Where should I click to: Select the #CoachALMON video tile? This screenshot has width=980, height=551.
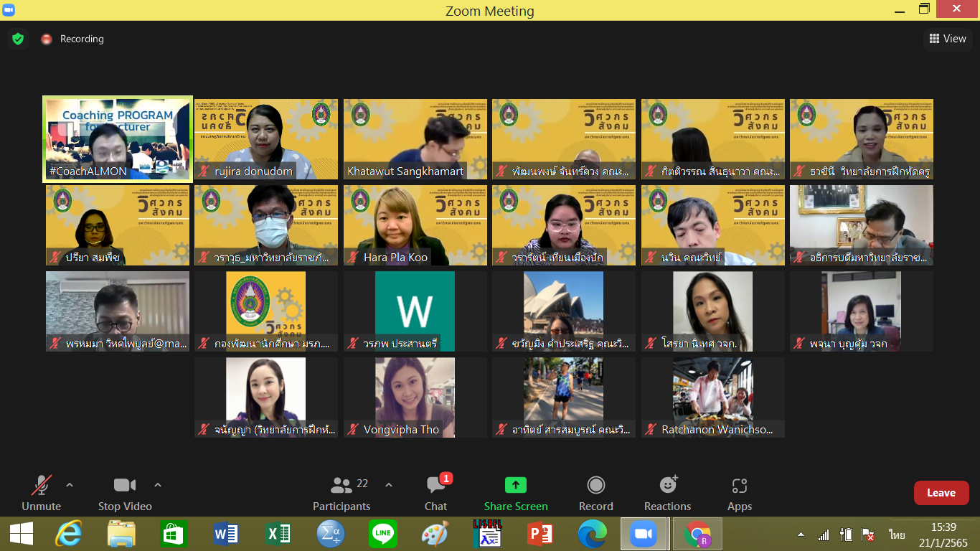pos(118,139)
